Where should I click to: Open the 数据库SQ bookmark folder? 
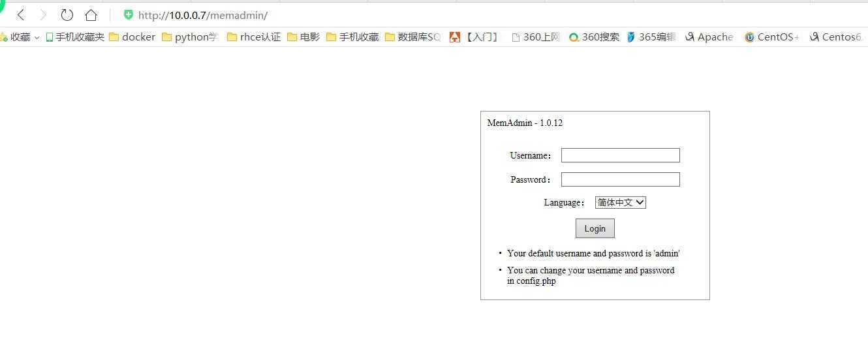[413, 37]
